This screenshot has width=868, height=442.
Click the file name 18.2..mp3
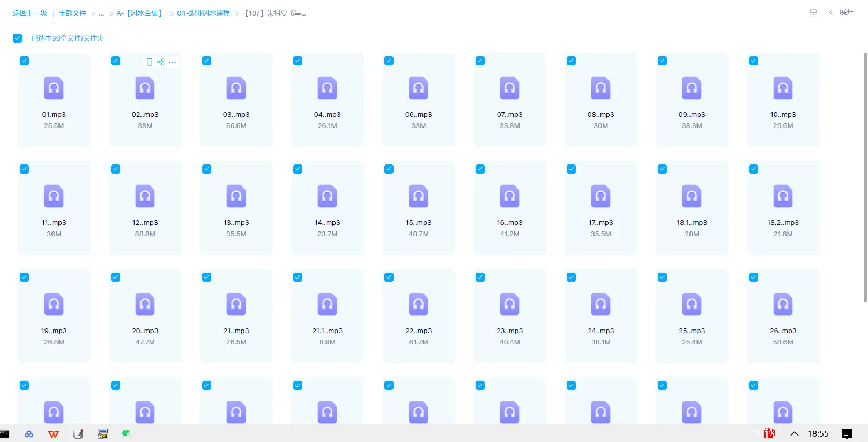pyautogui.click(x=783, y=223)
